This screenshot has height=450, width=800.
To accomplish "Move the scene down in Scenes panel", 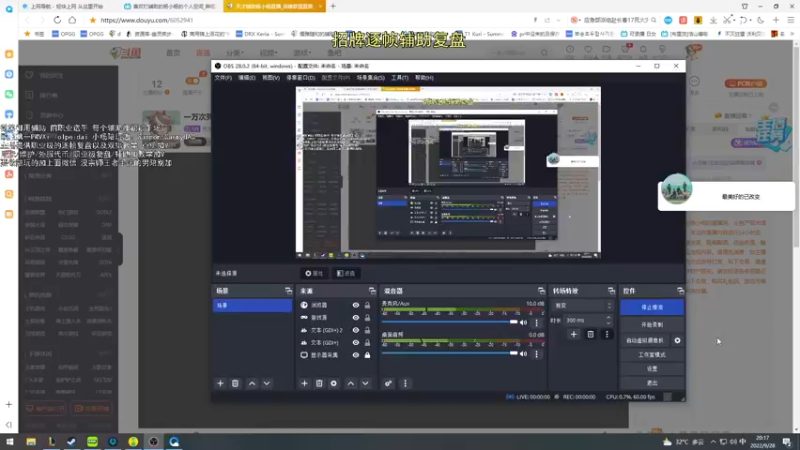I will coord(267,383).
